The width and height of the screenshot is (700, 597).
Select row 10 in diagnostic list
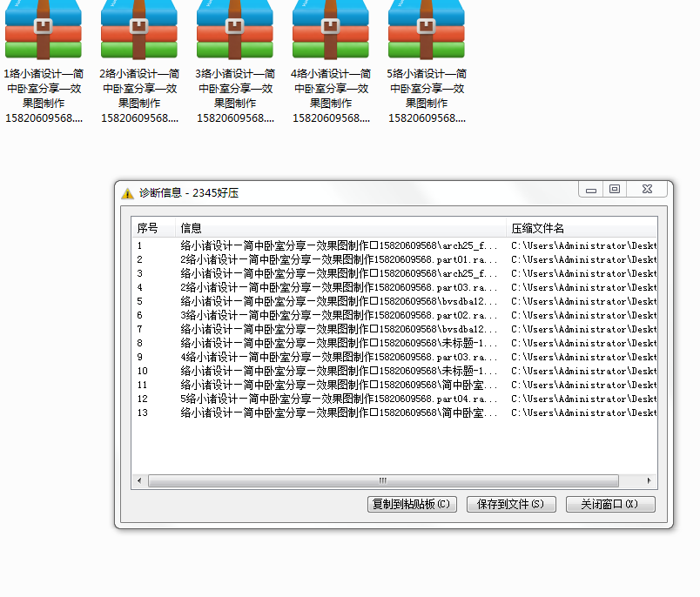pos(394,371)
